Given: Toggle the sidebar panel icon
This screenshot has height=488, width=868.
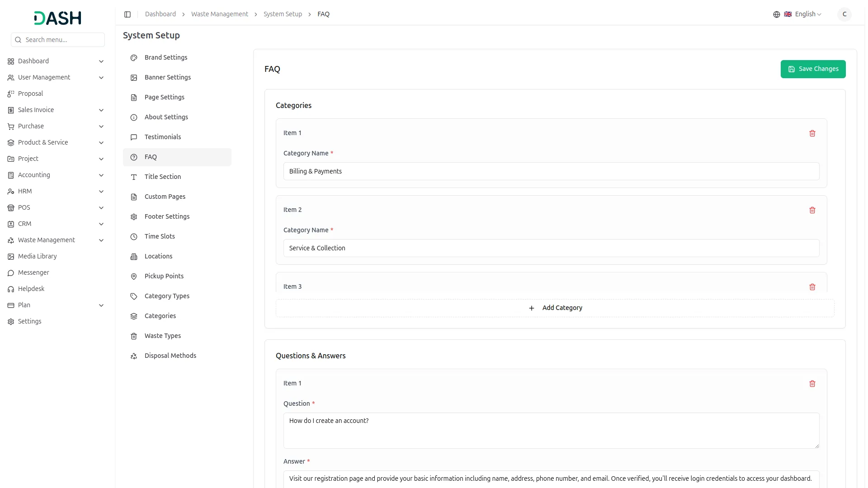Looking at the screenshot, I should pyautogui.click(x=127, y=14).
